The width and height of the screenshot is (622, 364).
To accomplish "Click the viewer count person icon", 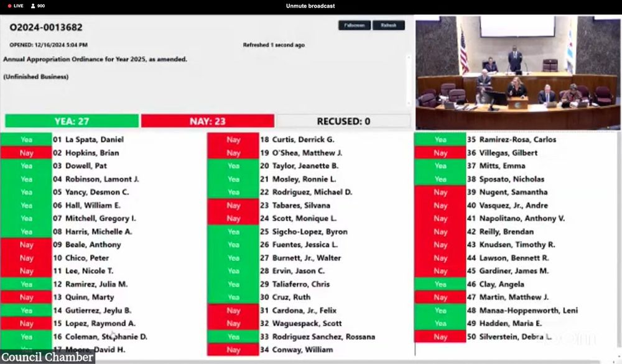I will (33, 6).
